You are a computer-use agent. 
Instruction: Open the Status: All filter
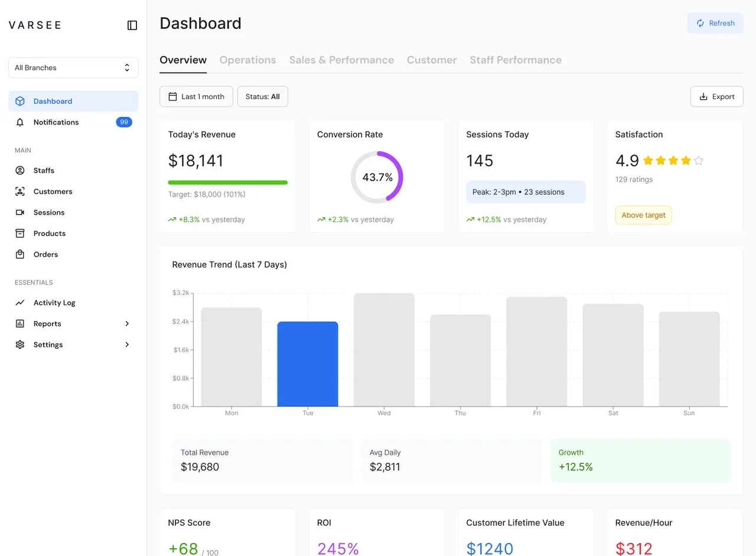pyautogui.click(x=263, y=96)
